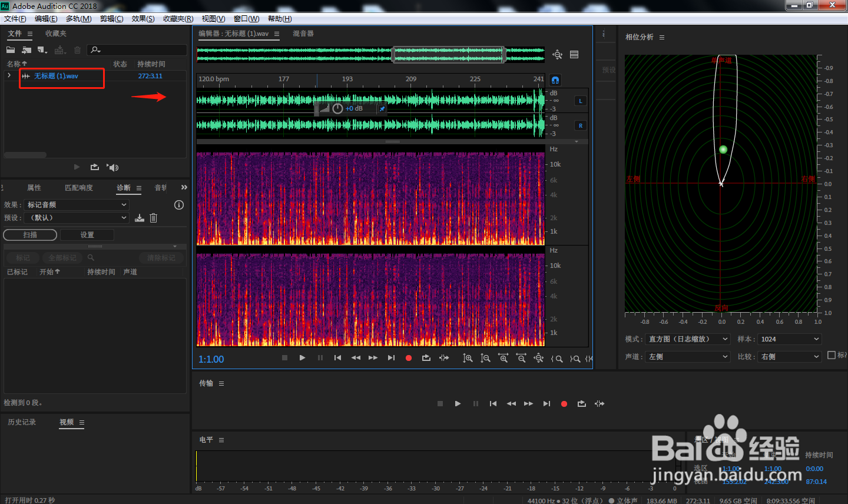This screenshot has height=504, width=848.
Task: Open the new file dropdown icon
Action: pos(42,50)
